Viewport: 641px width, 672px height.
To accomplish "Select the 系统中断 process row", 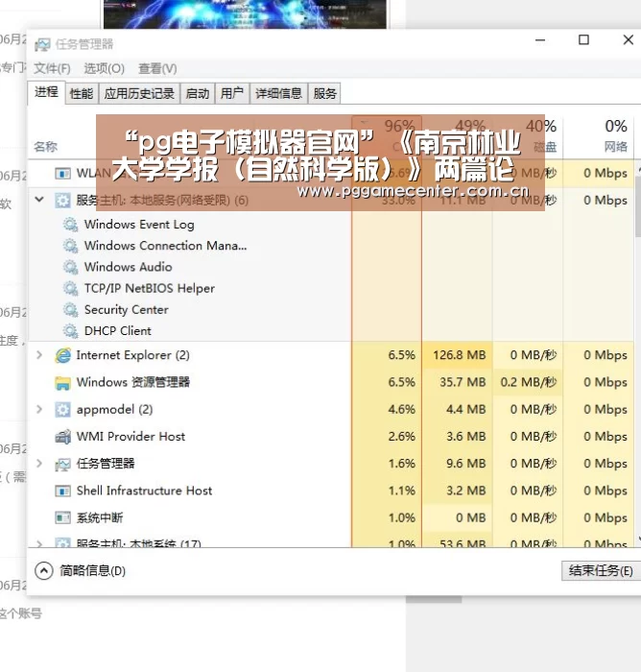I will [x=331, y=517].
